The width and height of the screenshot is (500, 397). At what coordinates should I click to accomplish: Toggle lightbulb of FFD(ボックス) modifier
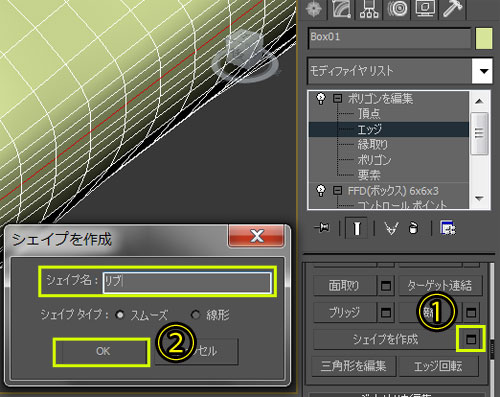tap(321, 191)
